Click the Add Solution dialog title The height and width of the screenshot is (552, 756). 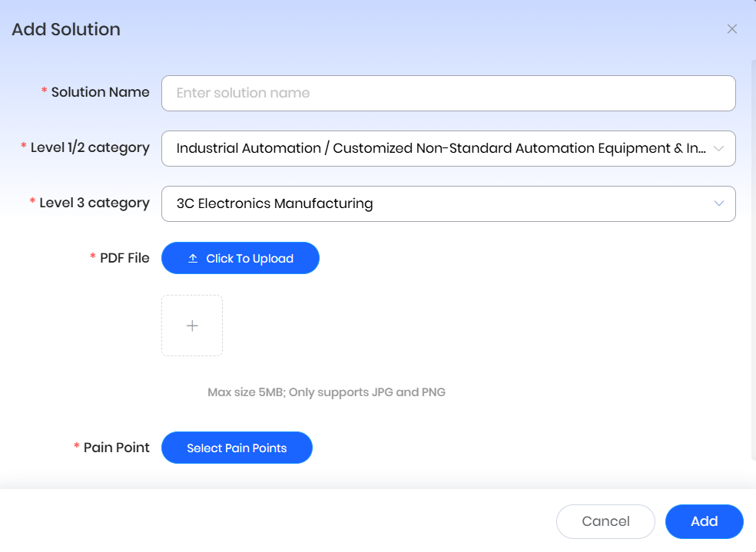coord(66,29)
